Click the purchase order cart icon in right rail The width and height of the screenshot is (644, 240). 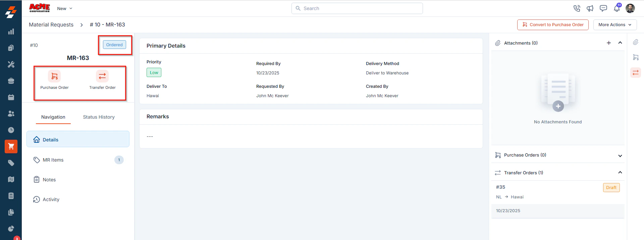coord(636,57)
